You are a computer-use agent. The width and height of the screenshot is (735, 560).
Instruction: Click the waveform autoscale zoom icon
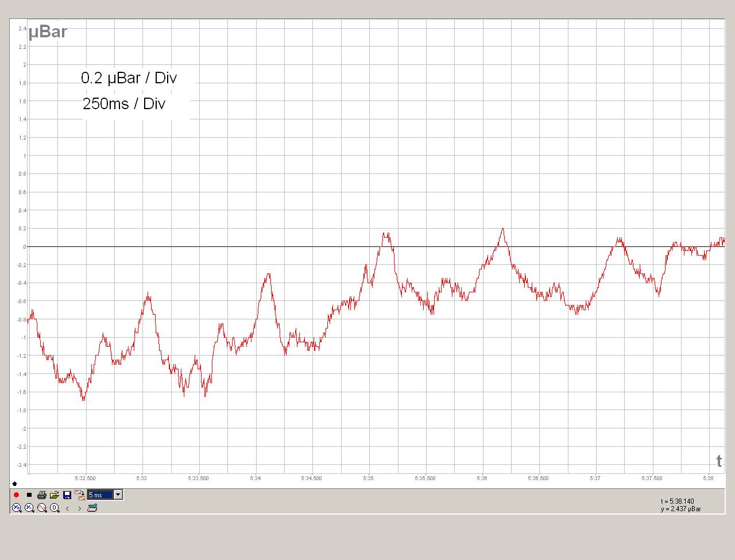[42, 508]
